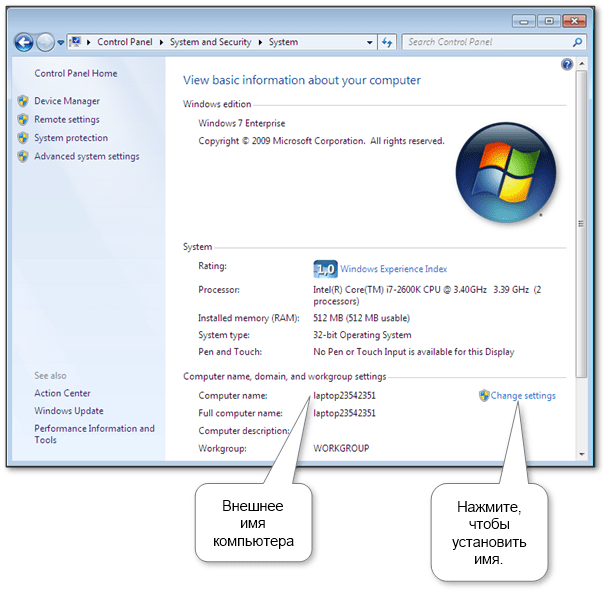
Task: Open Windows Update link
Action: (x=69, y=411)
